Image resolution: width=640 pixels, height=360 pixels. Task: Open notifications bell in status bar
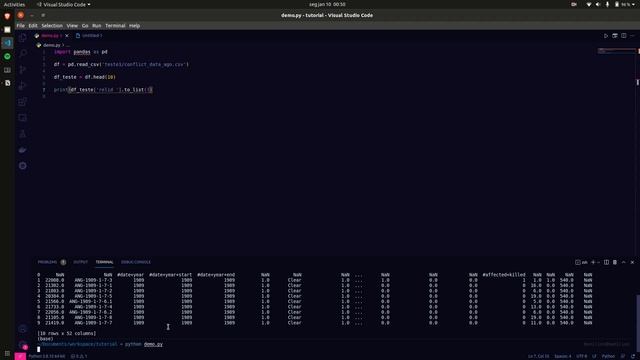[x=633, y=356]
